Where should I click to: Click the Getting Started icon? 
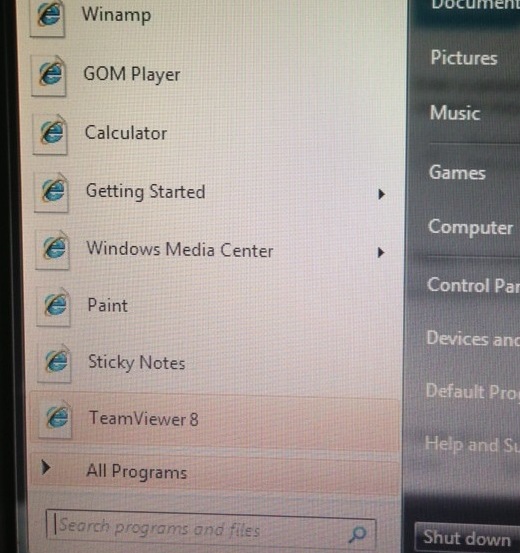pyautogui.click(x=53, y=191)
